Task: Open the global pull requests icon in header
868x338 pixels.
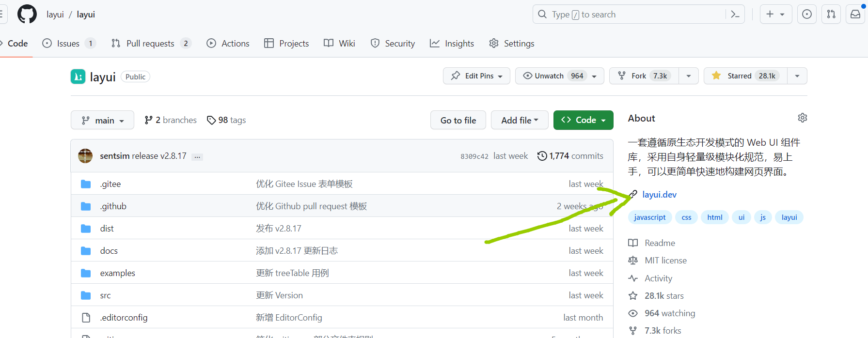Action: coord(831,15)
